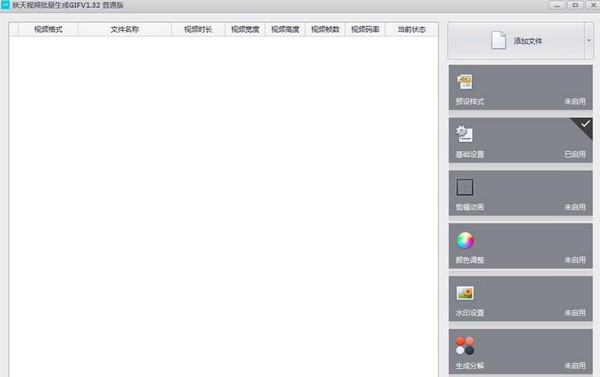Toggle 未启用 status of 水印设置

(575, 313)
